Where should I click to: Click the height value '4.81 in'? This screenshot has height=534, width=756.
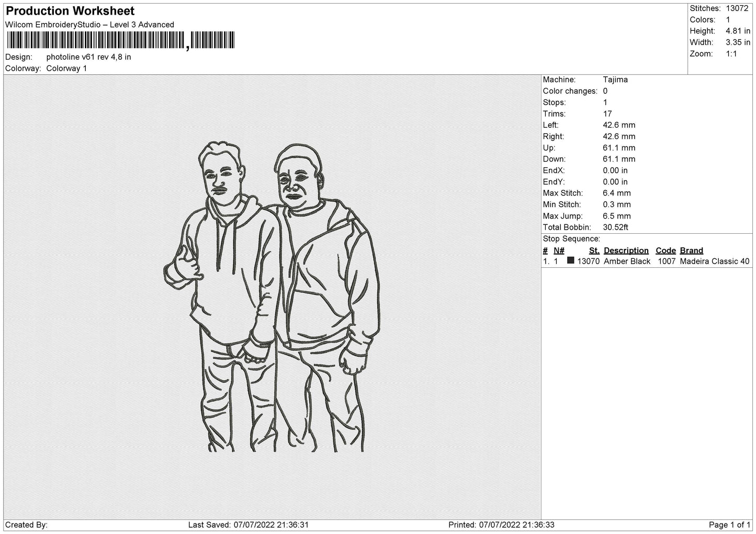tap(738, 31)
